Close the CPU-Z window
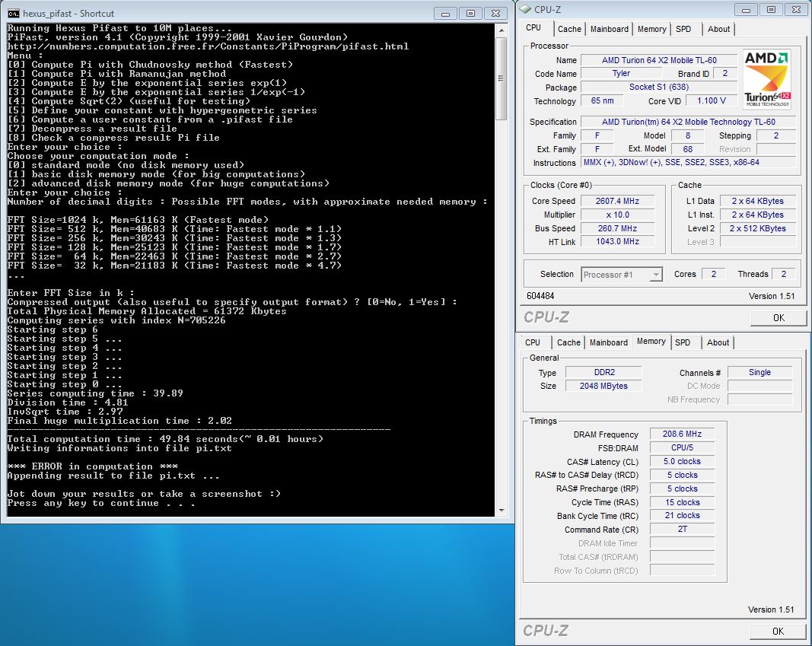 tap(797, 10)
